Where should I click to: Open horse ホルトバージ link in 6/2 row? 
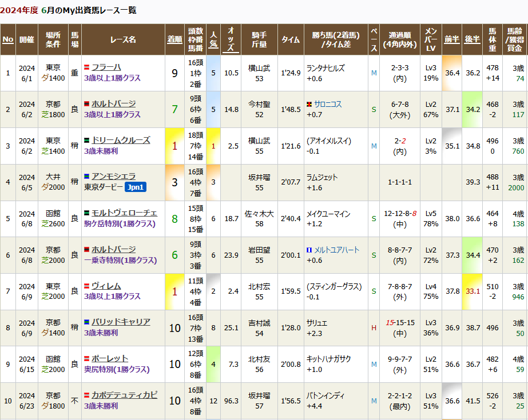113,104
